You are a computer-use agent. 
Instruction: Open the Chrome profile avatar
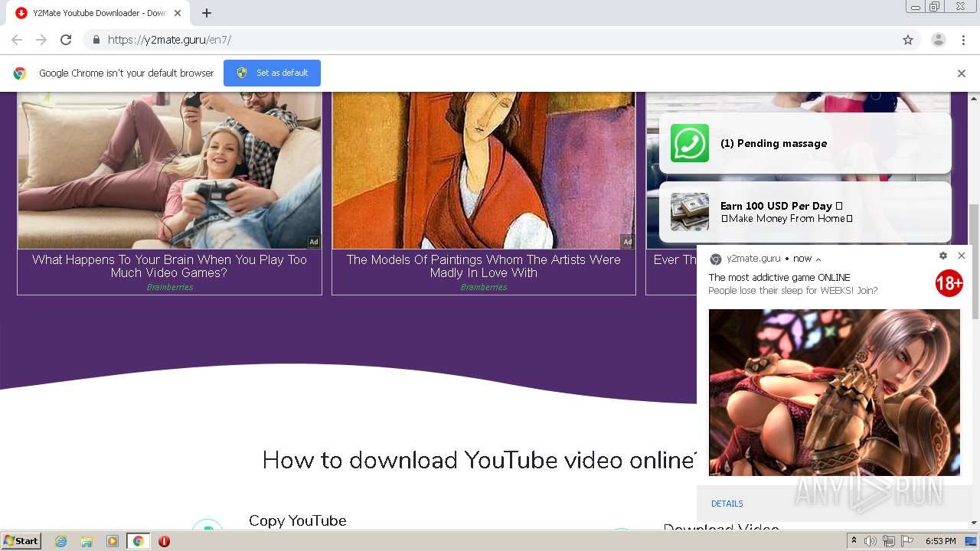coord(938,40)
